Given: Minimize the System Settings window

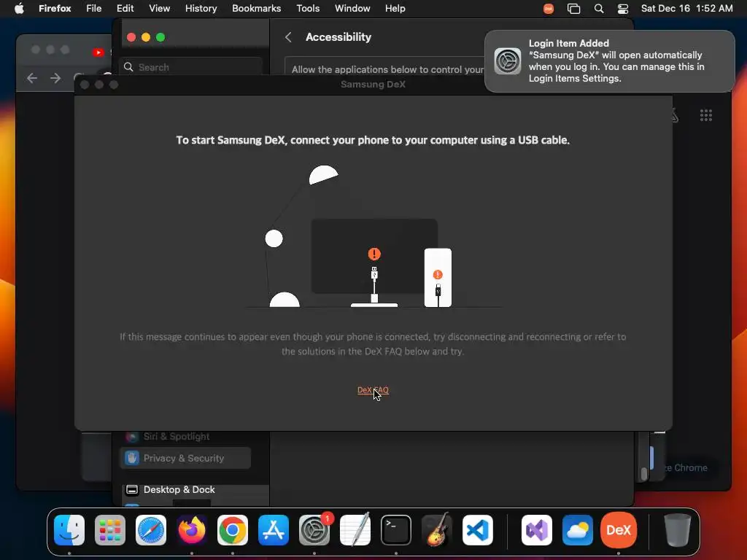Looking at the screenshot, I should tap(146, 37).
